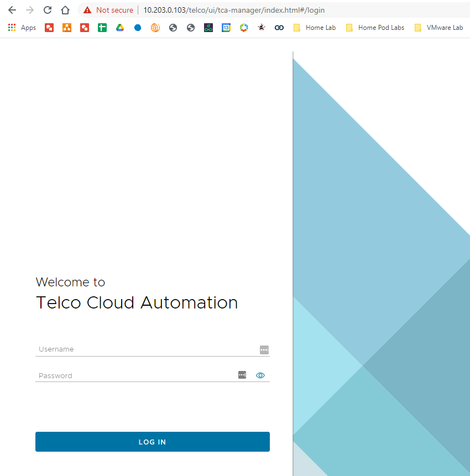
Task: Expand the Home Pod Labs bookmark folder
Action: click(x=375, y=28)
